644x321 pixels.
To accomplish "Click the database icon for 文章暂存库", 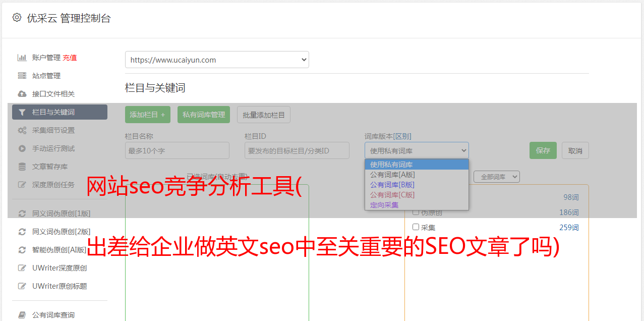I will (22, 167).
